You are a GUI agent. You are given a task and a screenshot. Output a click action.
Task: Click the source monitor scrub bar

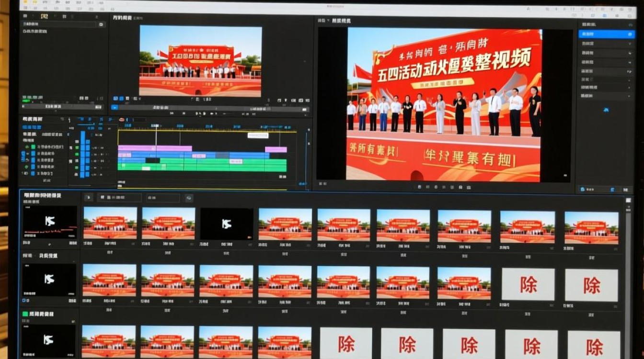pos(211,108)
